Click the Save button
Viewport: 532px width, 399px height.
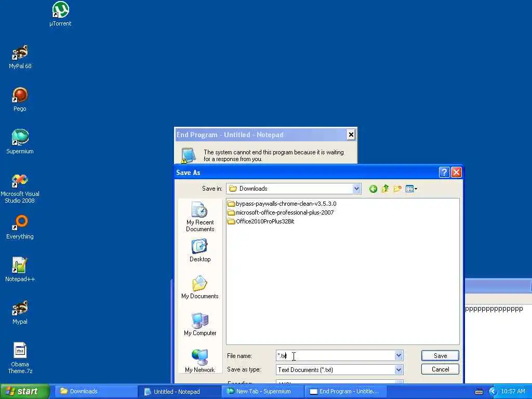pos(440,355)
